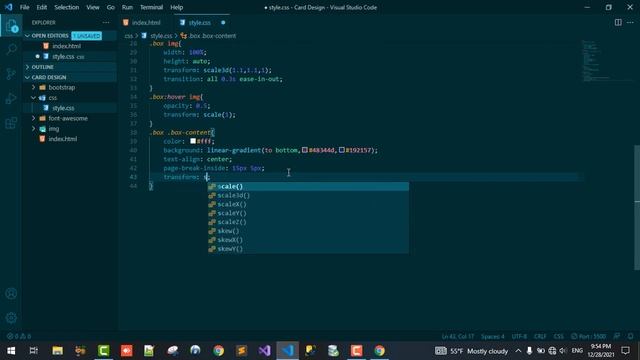Click the CSS language mode status item
The image size is (640, 360).
pos(558,336)
